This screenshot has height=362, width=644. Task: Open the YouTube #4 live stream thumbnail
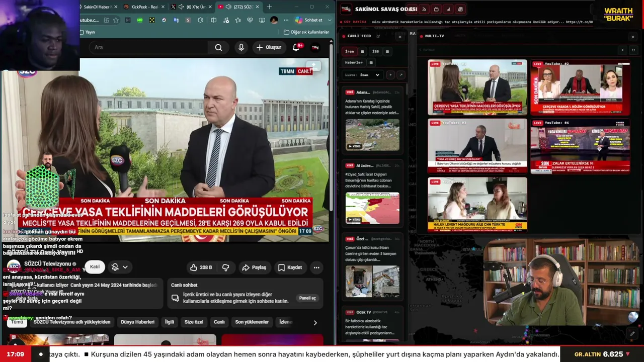580,146
